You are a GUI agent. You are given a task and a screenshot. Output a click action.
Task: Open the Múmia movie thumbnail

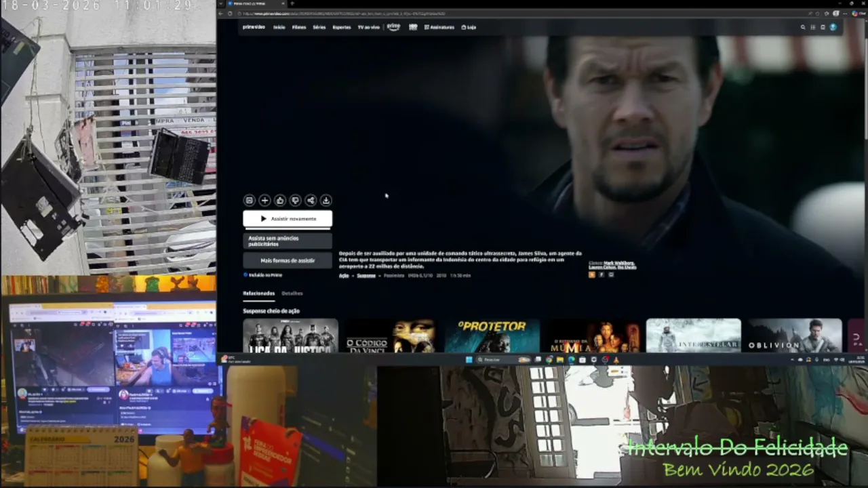[x=593, y=335]
